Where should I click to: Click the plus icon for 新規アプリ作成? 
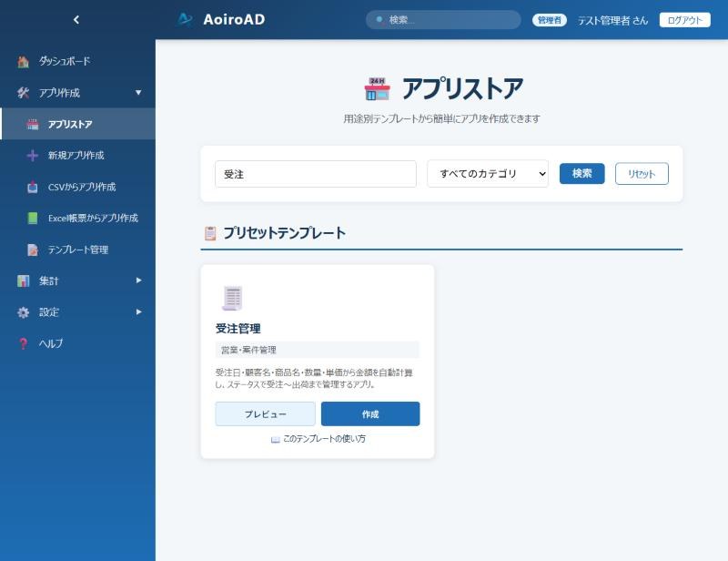[33, 155]
